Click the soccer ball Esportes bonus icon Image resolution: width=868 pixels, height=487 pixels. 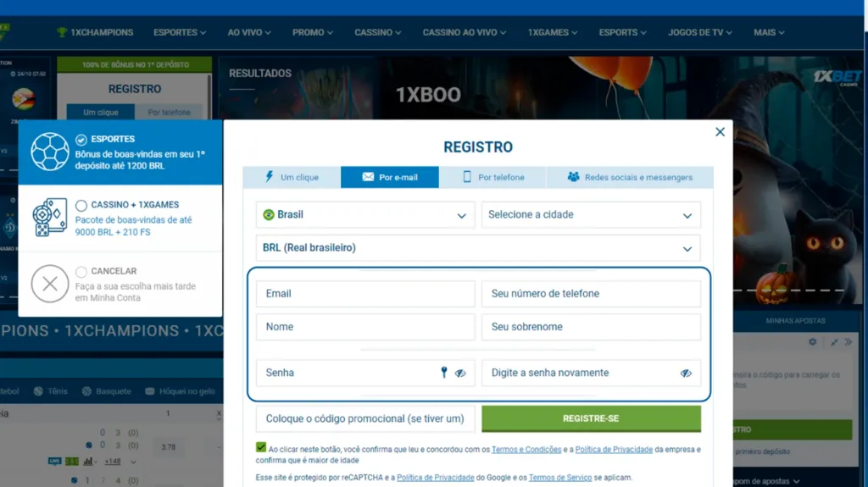click(50, 152)
